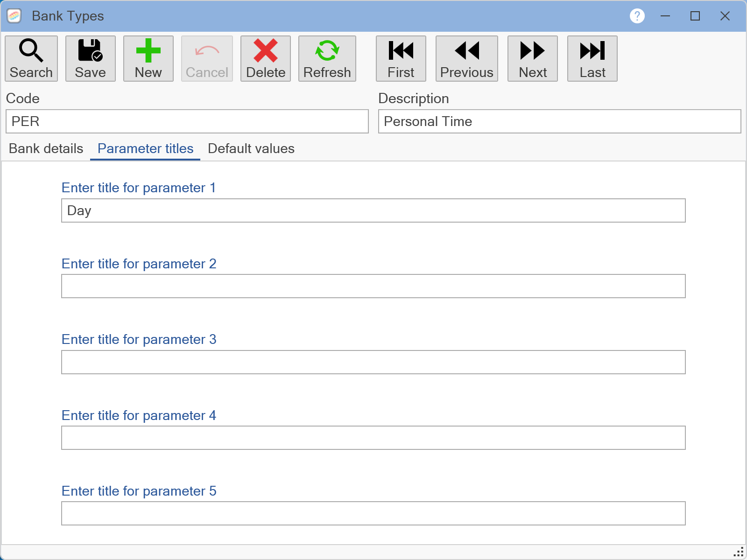Screen dimensions: 747x560
Task: Go to the Next record
Action: tap(533, 59)
